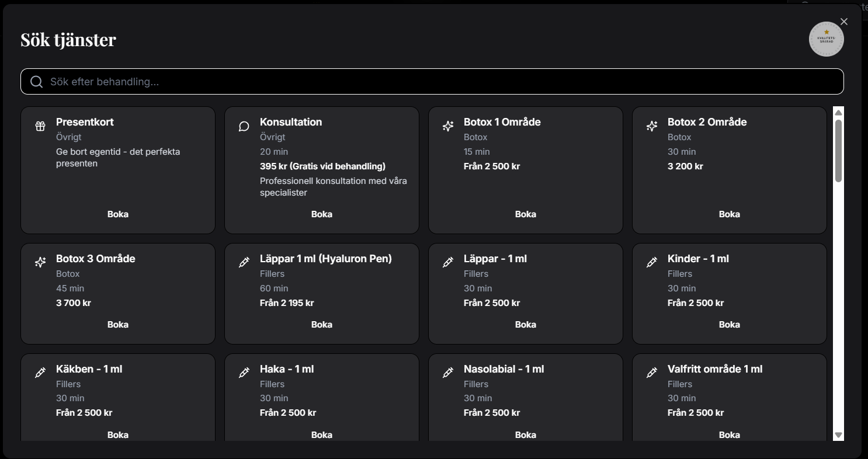Viewport: 868px width, 459px height.
Task: Click the gift icon on Presentkort card
Action: click(x=40, y=126)
